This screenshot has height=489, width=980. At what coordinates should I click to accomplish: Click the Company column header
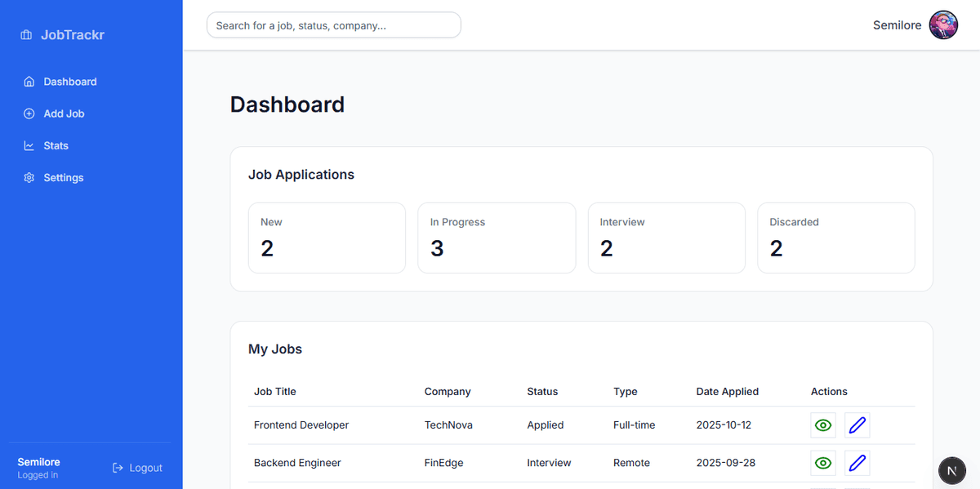(x=448, y=392)
